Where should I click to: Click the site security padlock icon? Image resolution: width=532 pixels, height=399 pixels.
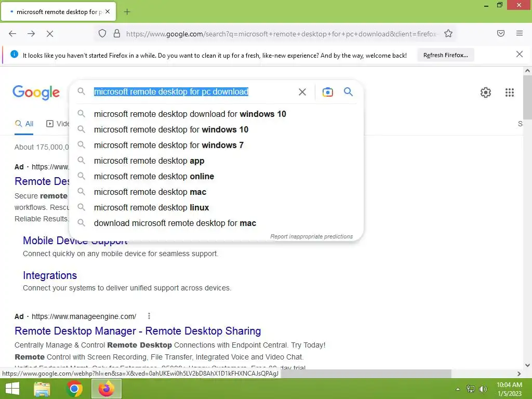[x=117, y=34]
